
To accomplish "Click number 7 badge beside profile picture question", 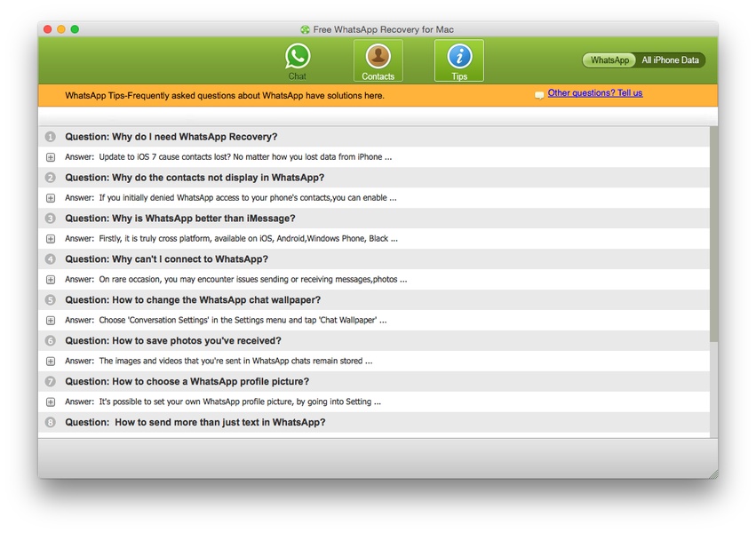I will pos(51,382).
